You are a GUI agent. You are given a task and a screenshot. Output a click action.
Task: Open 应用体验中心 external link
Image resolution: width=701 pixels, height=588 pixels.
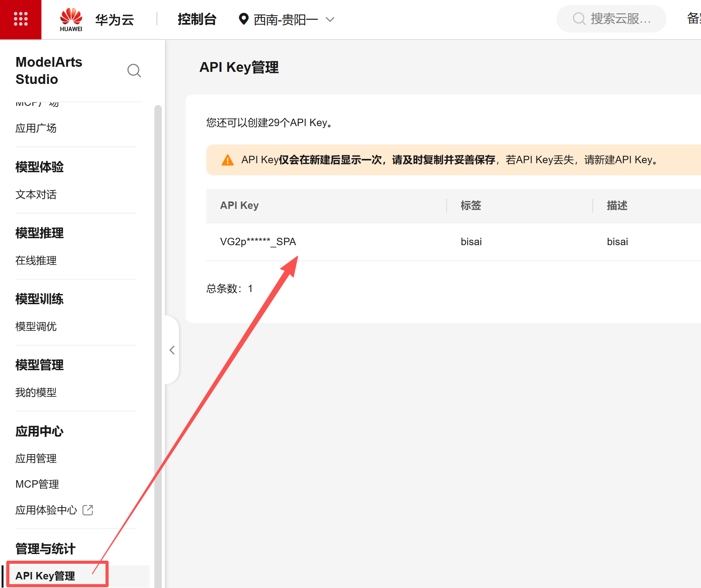click(x=46, y=510)
